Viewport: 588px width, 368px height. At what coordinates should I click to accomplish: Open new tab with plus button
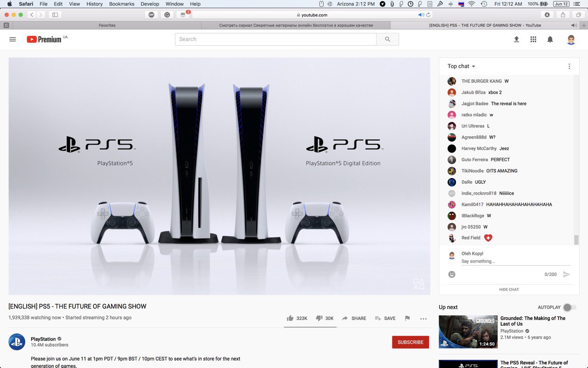pos(584,25)
